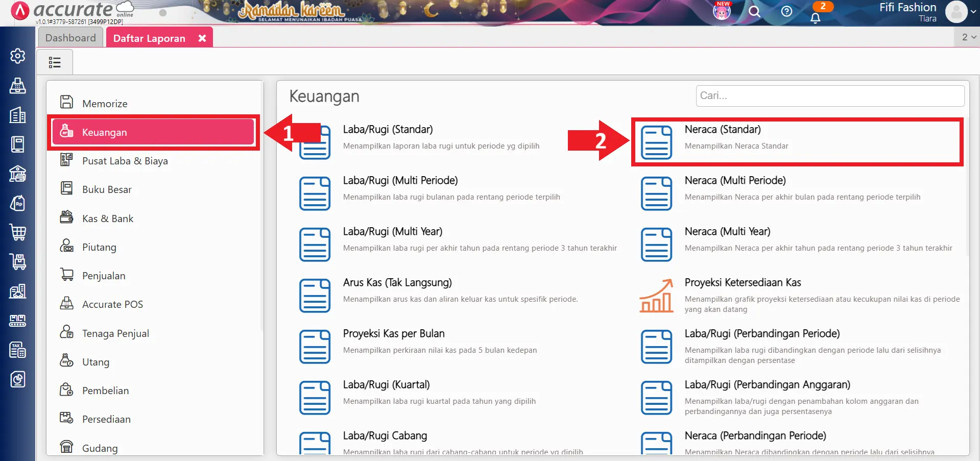Select the Rp price tag sidebar icon

17,203
